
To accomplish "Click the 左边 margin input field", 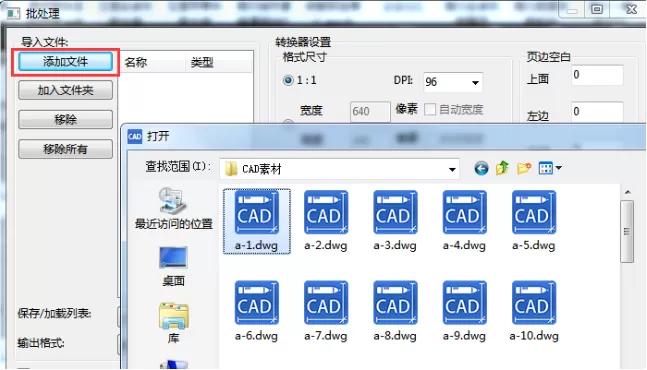I will pyautogui.click(x=597, y=112).
